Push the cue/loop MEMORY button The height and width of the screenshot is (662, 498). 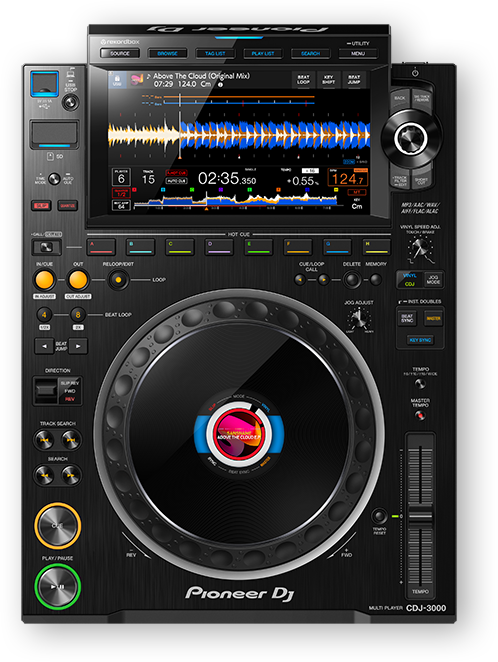click(375, 279)
